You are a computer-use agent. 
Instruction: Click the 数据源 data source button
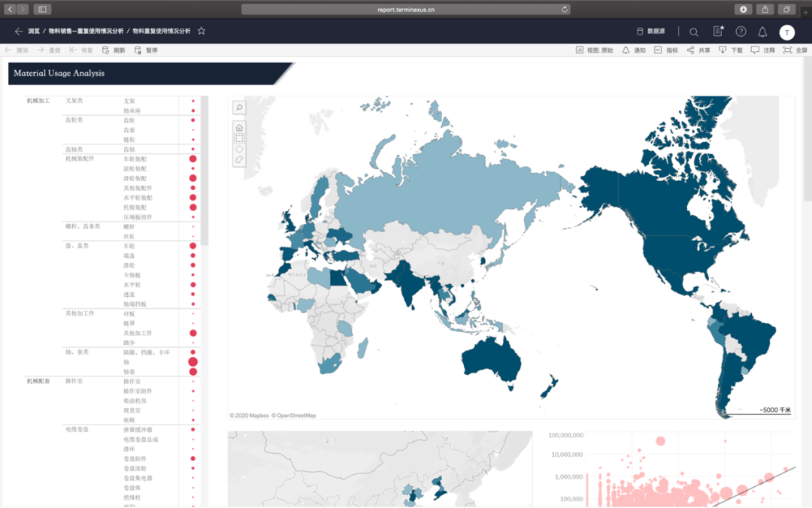(x=651, y=32)
